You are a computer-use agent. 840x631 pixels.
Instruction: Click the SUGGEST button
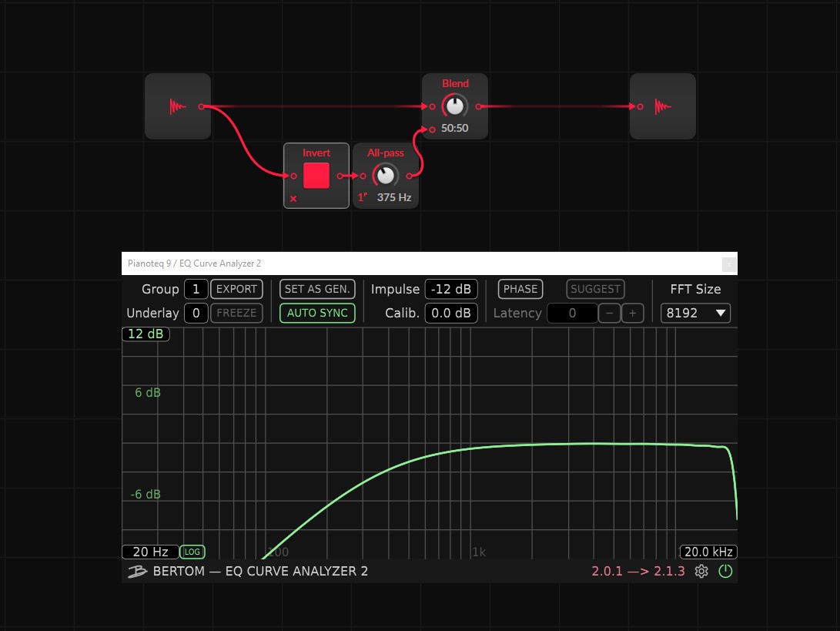[x=595, y=289]
